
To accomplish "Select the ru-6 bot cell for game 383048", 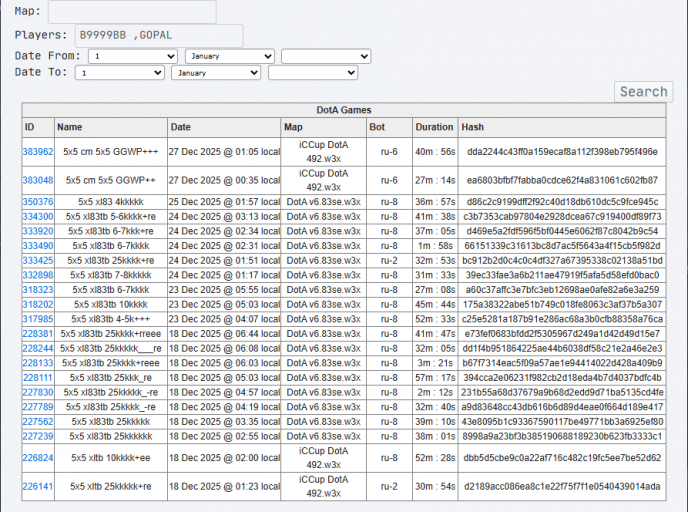I will point(389,180).
